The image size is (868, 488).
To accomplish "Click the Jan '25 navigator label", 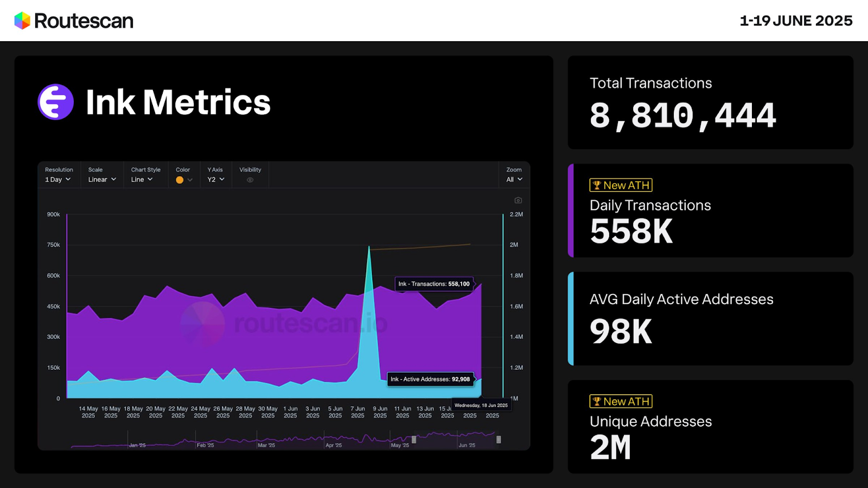I will [x=137, y=445].
